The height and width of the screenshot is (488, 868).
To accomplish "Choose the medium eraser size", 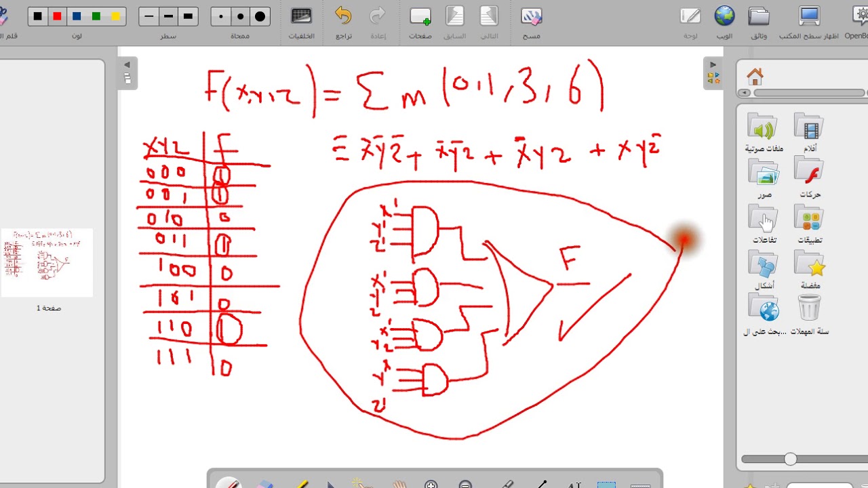I will [x=241, y=17].
